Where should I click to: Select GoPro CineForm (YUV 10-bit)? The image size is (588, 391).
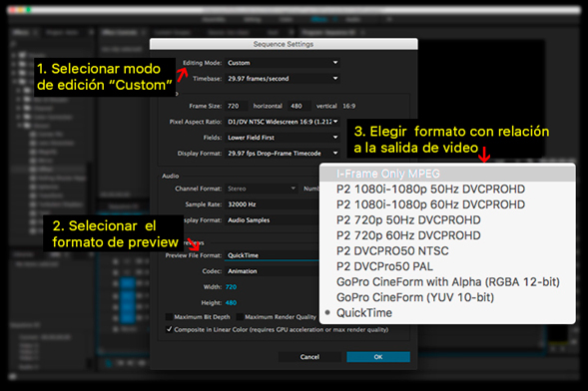(x=447, y=297)
